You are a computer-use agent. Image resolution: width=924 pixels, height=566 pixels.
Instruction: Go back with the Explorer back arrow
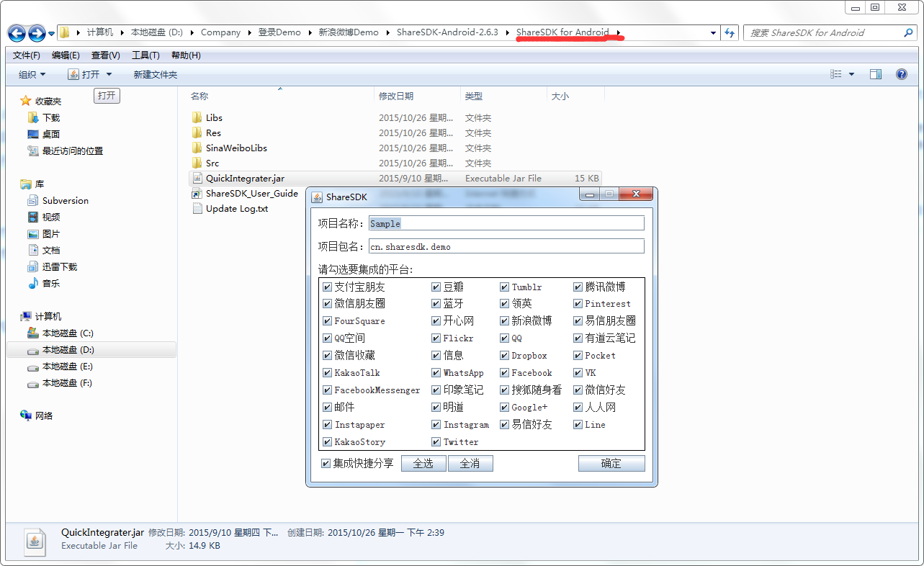pyautogui.click(x=17, y=32)
